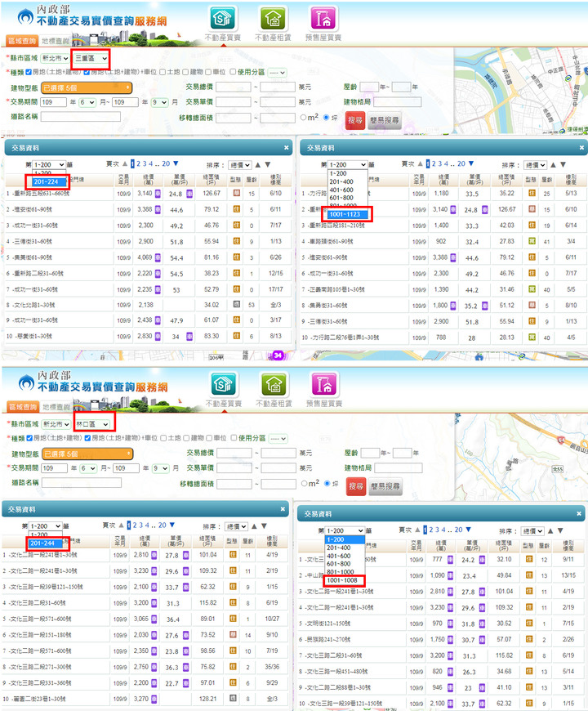Viewport: 588px width, 711px height.
Task: Click 簡易搜尋 button on 林口區 page
Action: (x=385, y=486)
